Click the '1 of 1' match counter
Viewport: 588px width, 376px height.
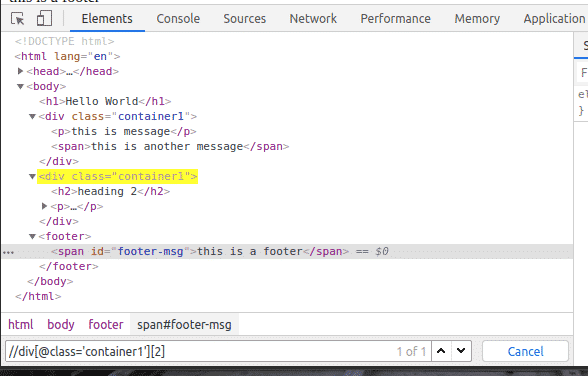[411, 351]
